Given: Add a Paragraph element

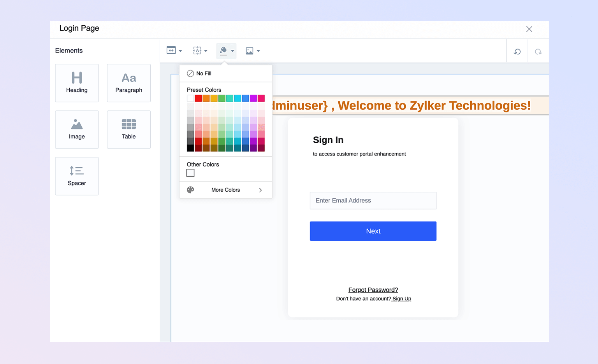Looking at the screenshot, I should (128, 83).
